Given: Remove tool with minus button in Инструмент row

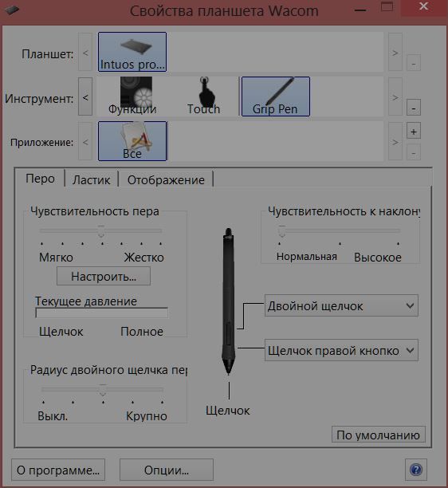Looking at the screenshot, I should coord(414,108).
